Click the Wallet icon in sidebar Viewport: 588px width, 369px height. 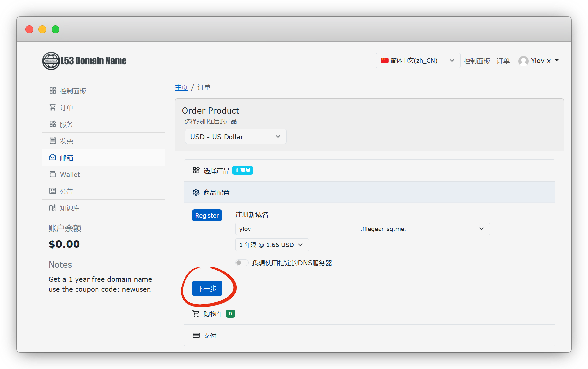(53, 174)
